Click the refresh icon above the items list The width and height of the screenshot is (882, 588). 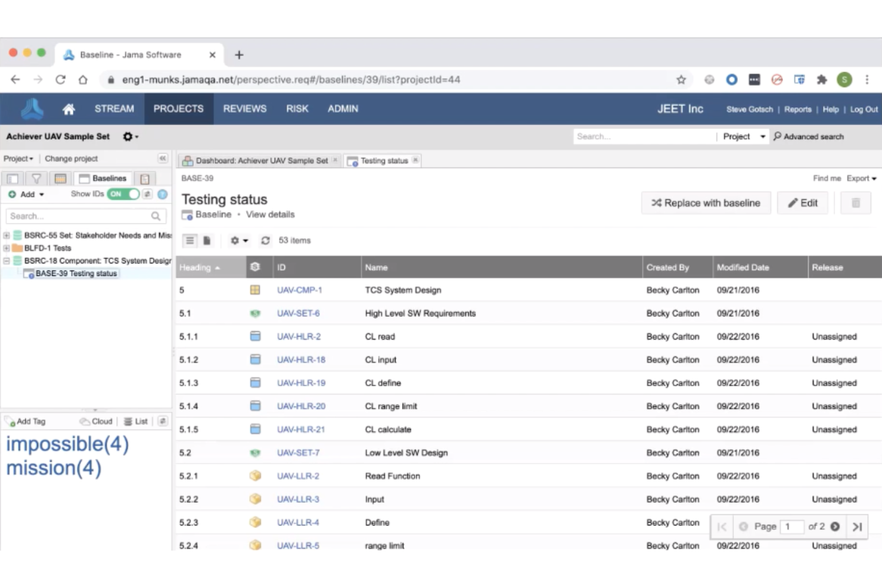pos(265,240)
